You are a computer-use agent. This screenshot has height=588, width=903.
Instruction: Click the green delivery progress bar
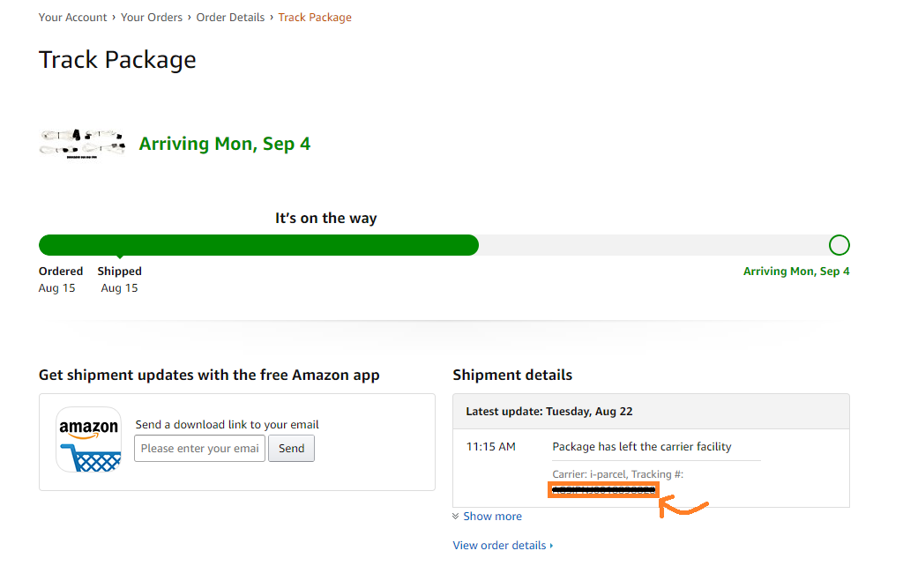point(258,245)
